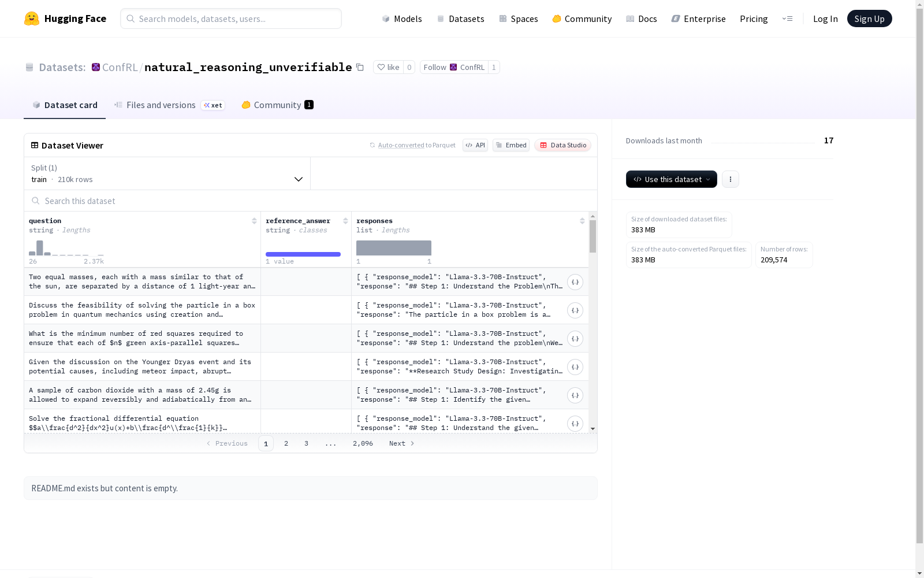The image size is (924, 578).
Task: Open the Spaces menu item
Action: coord(519,18)
